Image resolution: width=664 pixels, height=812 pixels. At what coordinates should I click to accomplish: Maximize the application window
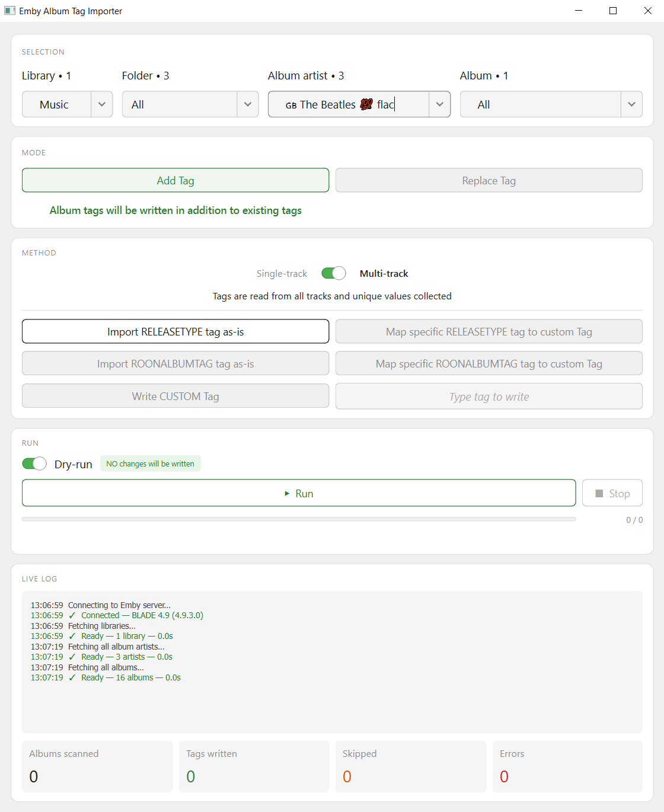[613, 11]
